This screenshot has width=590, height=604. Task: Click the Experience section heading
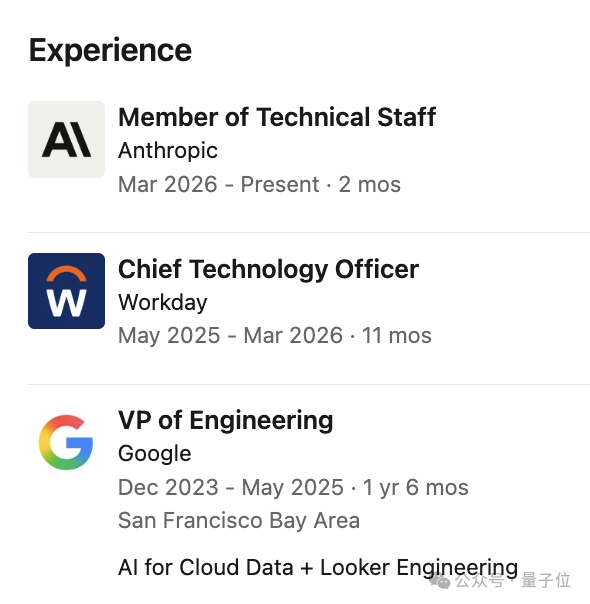[x=110, y=51]
